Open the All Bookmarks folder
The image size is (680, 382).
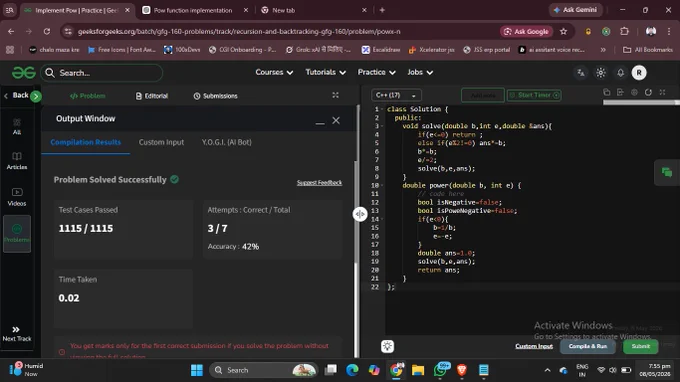pyautogui.click(x=647, y=50)
